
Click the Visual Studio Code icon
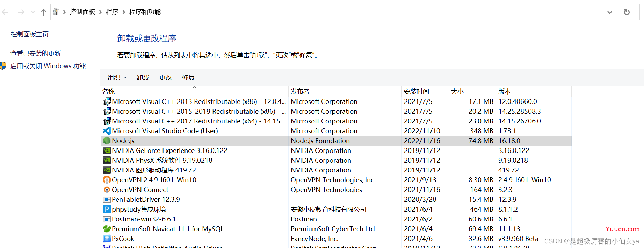point(107,131)
